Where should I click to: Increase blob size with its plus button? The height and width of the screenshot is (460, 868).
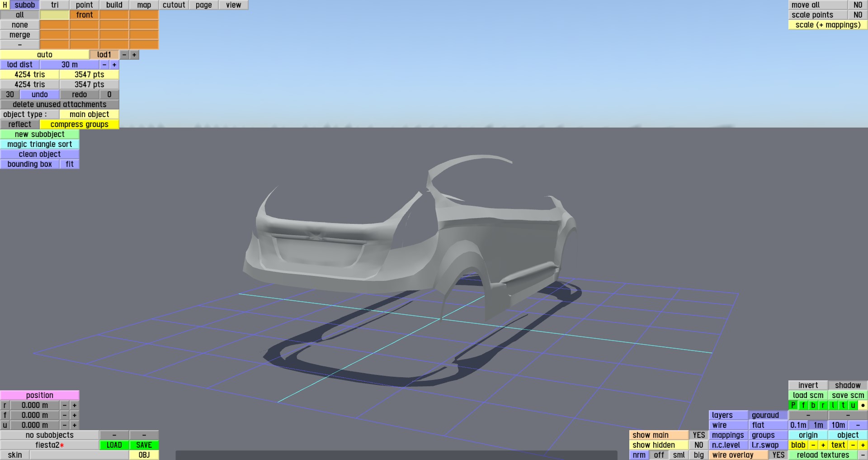(823, 445)
